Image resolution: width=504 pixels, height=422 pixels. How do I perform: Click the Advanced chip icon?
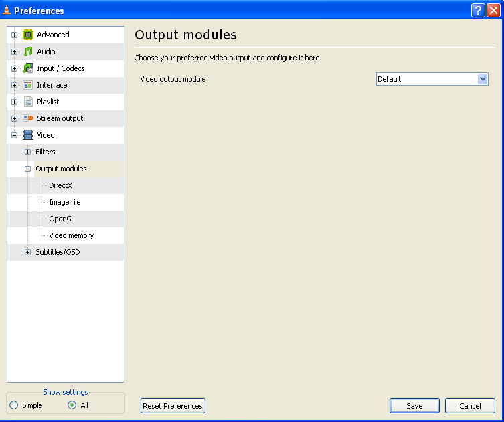[x=28, y=35]
